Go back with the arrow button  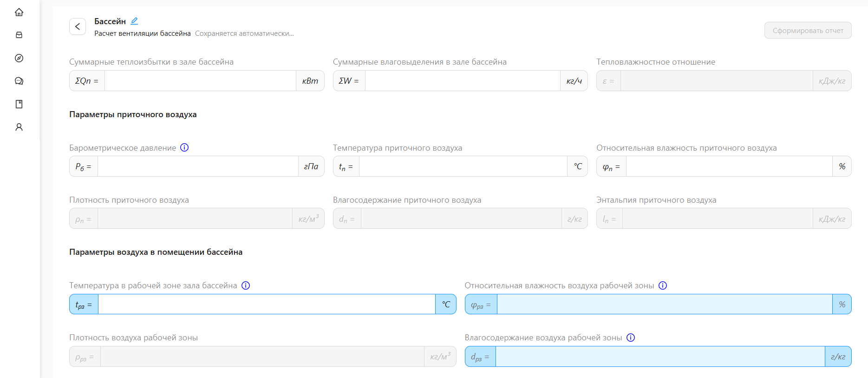click(78, 27)
